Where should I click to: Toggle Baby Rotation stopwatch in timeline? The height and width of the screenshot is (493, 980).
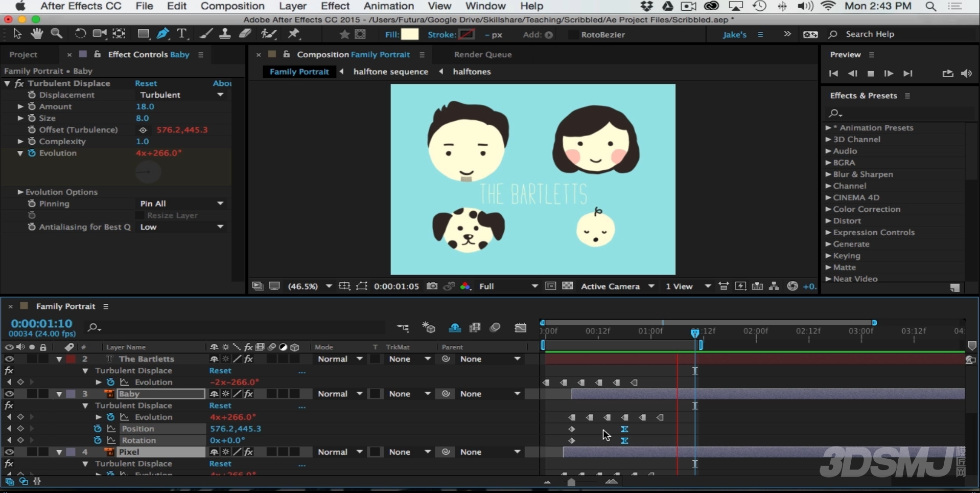click(x=98, y=440)
